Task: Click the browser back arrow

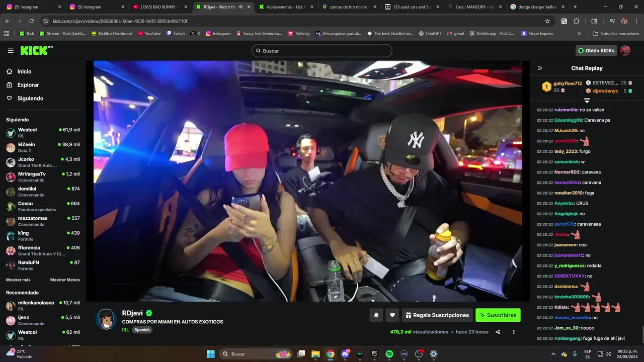Action: pos(7,21)
